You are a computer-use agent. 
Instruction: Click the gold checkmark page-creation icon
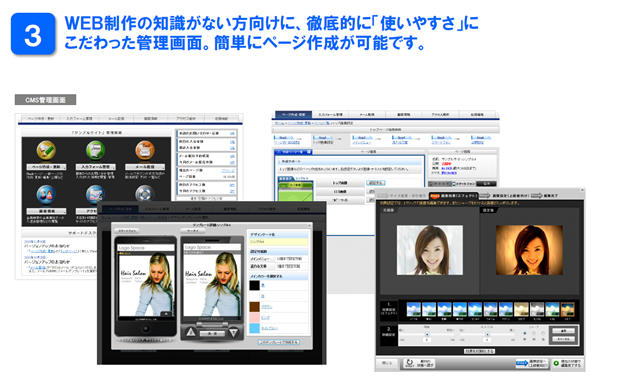click(46, 151)
